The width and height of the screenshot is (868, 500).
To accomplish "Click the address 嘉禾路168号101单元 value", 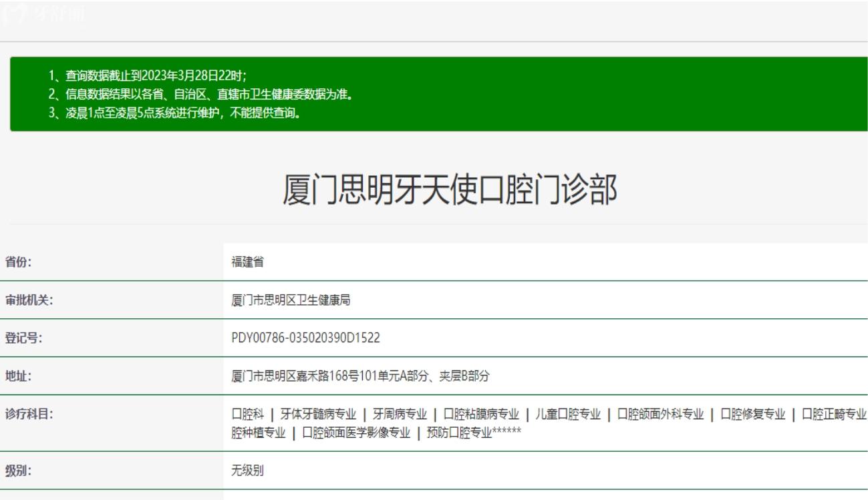I will pyautogui.click(x=360, y=376).
